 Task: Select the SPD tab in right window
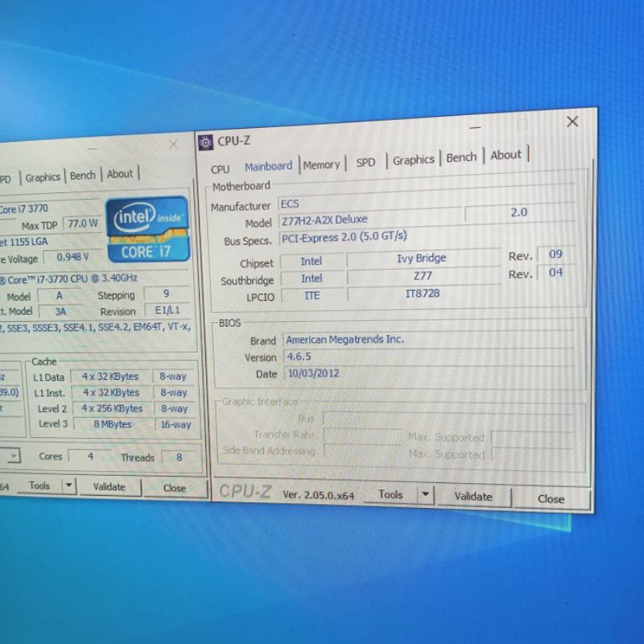pyautogui.click(x=365, y=163)
